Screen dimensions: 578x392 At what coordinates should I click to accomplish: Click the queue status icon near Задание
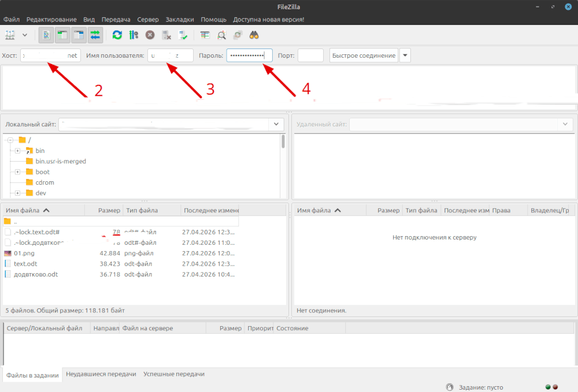coord(449,387)
